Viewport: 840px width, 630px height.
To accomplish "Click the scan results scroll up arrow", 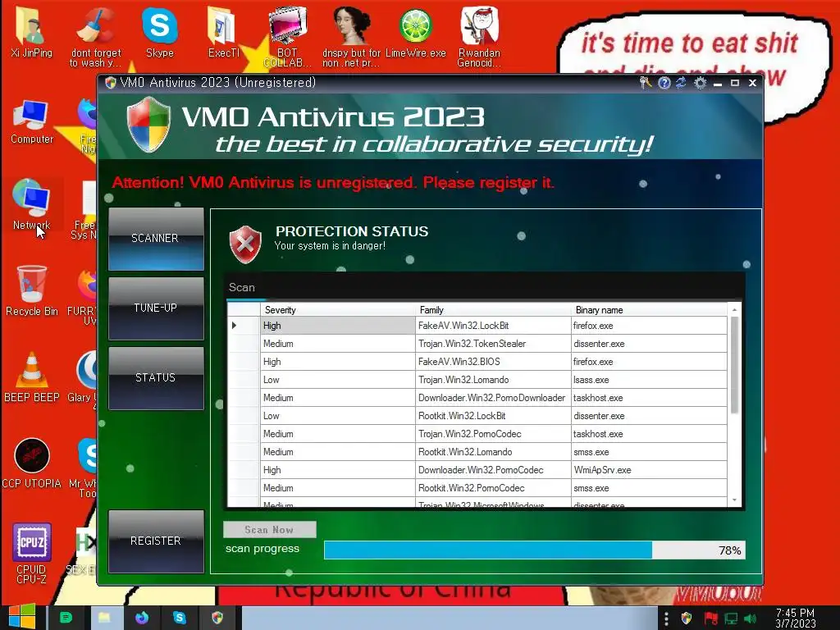I will click(x=734, y=309).
